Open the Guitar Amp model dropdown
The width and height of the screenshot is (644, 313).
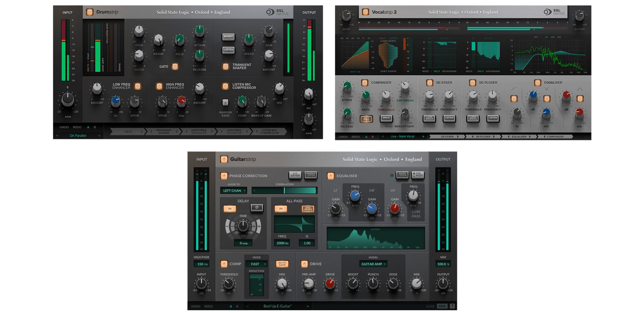[373, 264]
